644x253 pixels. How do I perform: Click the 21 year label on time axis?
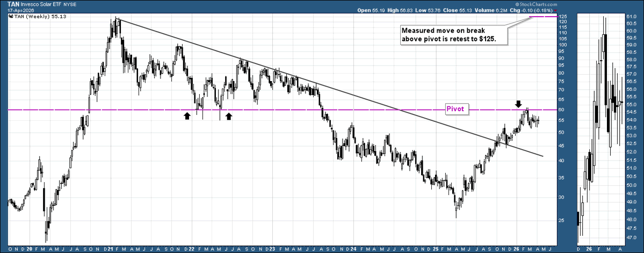click(x=111, y=249)
